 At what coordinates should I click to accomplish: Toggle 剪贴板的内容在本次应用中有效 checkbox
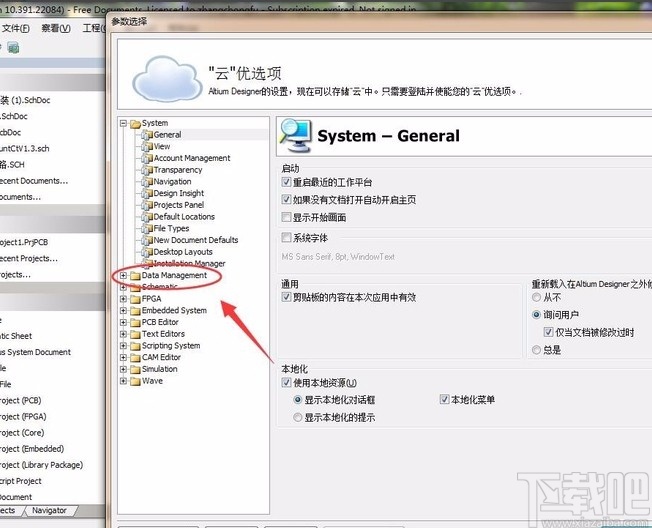[286, 297]
